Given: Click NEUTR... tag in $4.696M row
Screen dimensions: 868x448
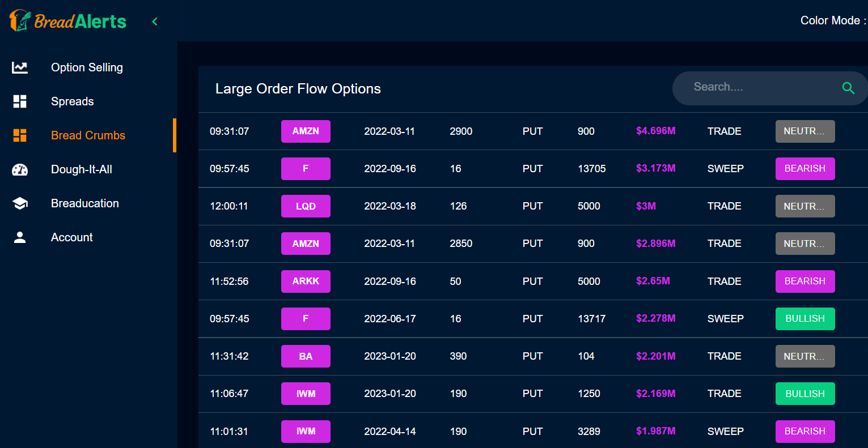Looking at the screenshot, I should (x=805, y=131).
